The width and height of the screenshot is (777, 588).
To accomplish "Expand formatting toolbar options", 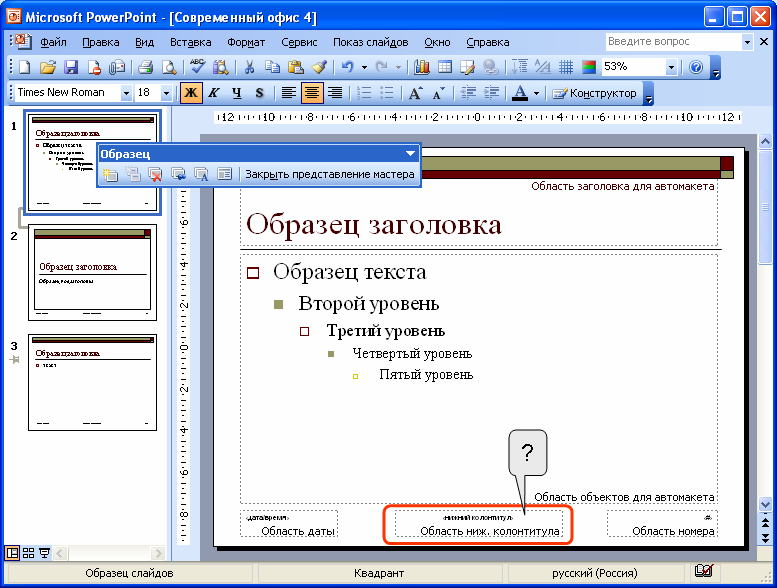I will click(648, 94).
